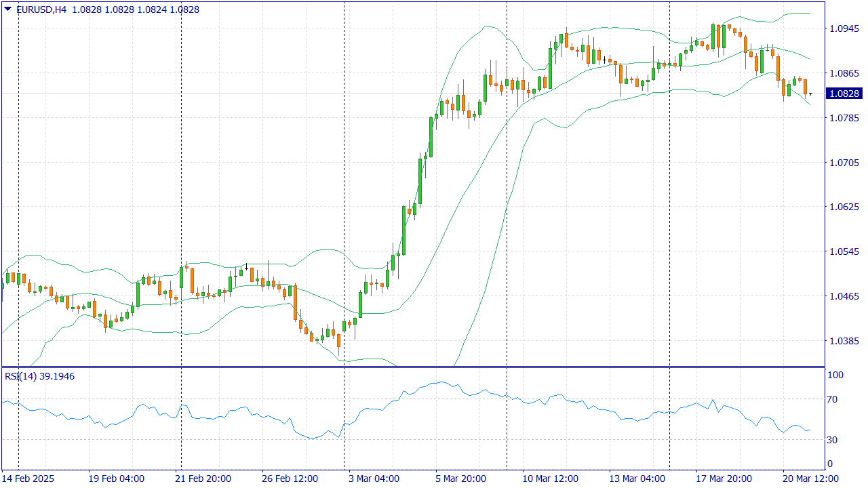
Task: Click the 10 Mar 12:00 time label
Action: click(x=549, y=479)
